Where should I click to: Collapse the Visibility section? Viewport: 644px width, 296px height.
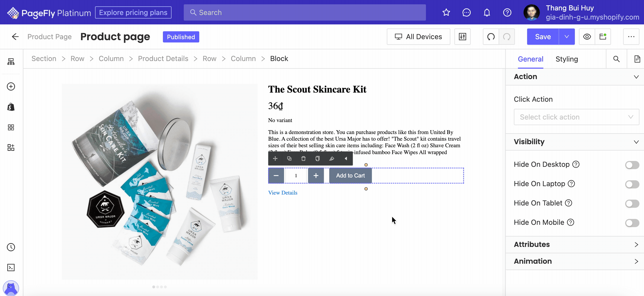click(575, 142)
